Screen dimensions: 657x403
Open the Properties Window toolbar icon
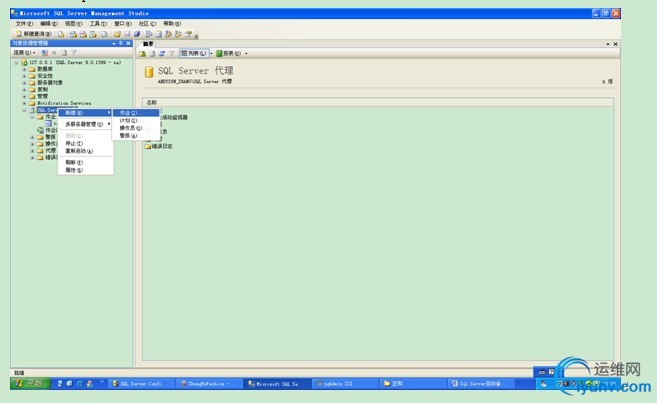[x=187, y=34]
